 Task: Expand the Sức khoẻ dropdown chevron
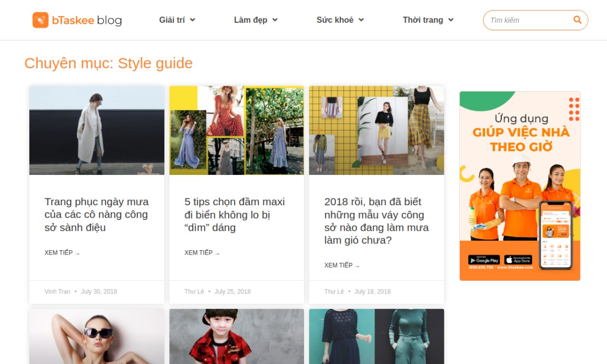point(361,20)
